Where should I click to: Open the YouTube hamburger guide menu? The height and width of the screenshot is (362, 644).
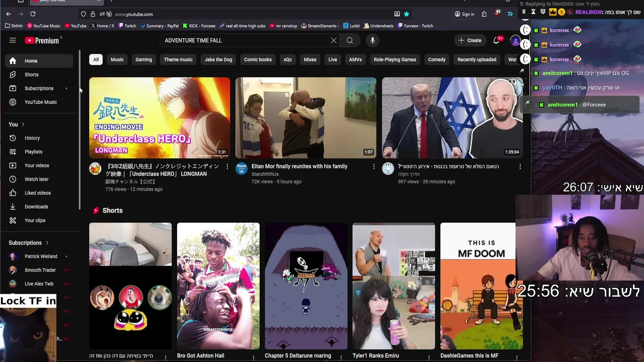pos(13,40)
